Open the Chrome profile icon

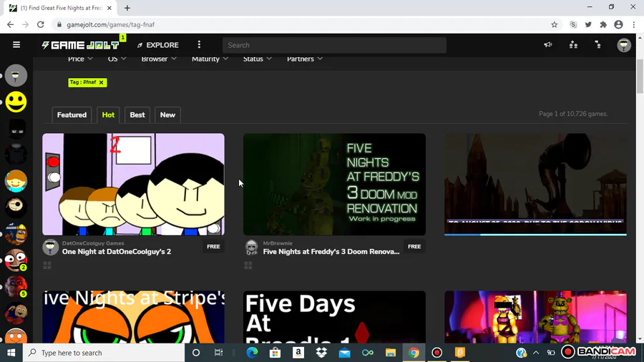click(x=618, y=24)
